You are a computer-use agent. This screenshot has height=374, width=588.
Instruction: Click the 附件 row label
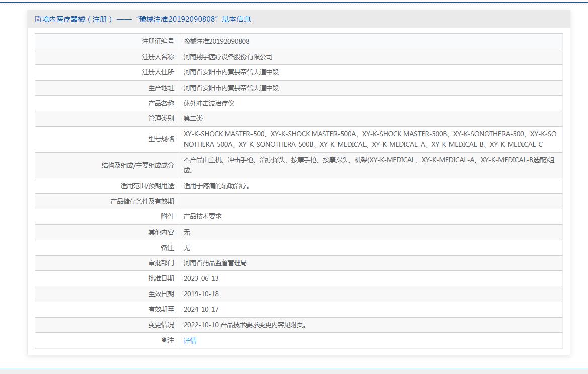click(x=167, y=216)
